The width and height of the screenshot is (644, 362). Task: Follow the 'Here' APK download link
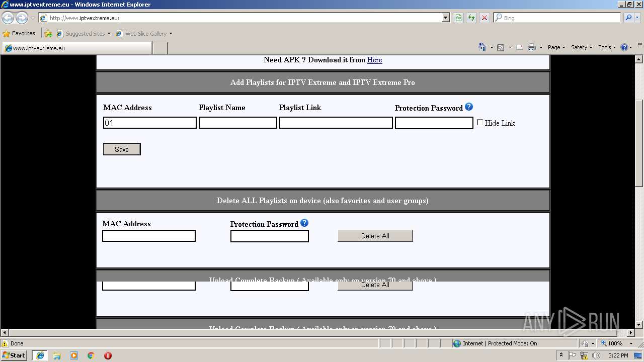375,60
